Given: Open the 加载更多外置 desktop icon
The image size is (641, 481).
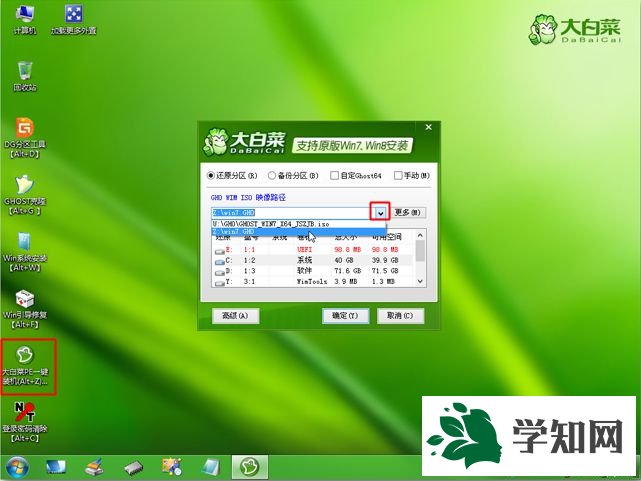Looking at the screenshot, I should pyautogui.click(x=74, y=19).
